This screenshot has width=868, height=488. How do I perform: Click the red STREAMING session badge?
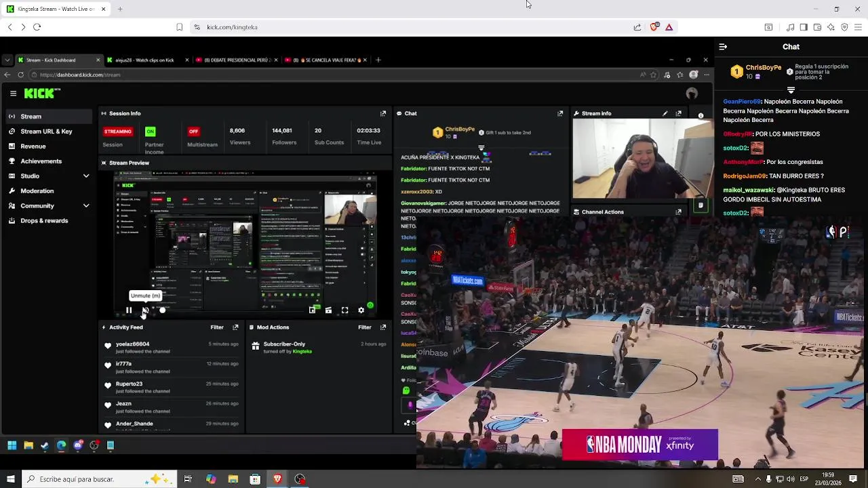117,131
